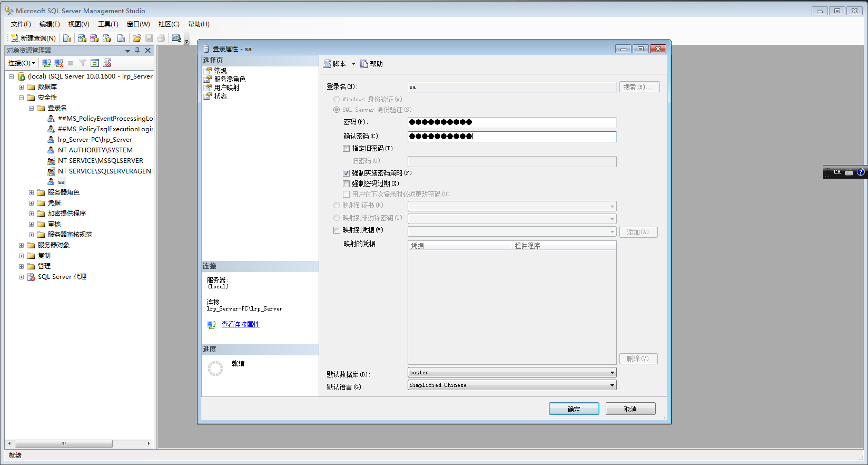Image resolution: width=868 pixels, height=465 pixels.
Task: Open the 默认语言 Simplified Chinese dropdown
Action: point(512,385)
